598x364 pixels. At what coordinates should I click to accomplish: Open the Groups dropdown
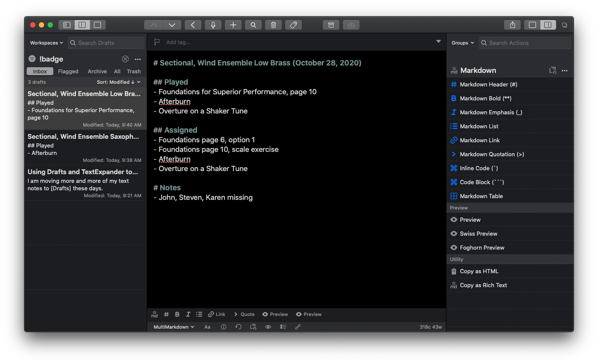pos(463,43)
